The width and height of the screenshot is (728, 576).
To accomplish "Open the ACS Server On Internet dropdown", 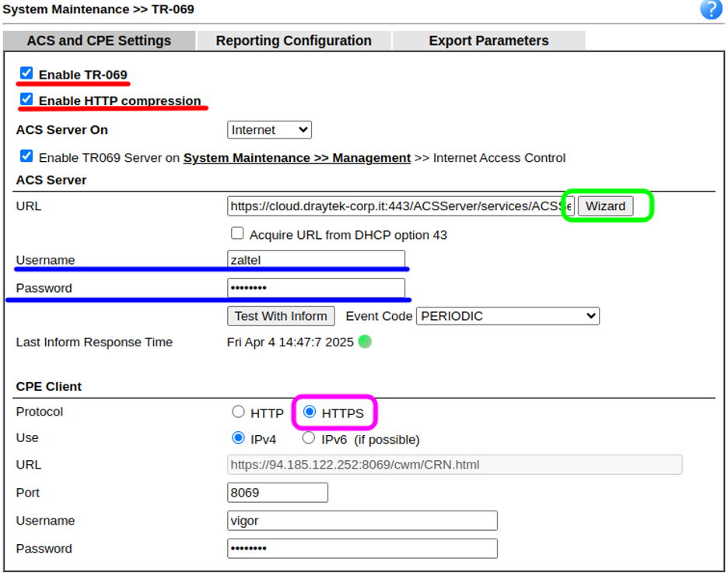I will pos(269,130).
